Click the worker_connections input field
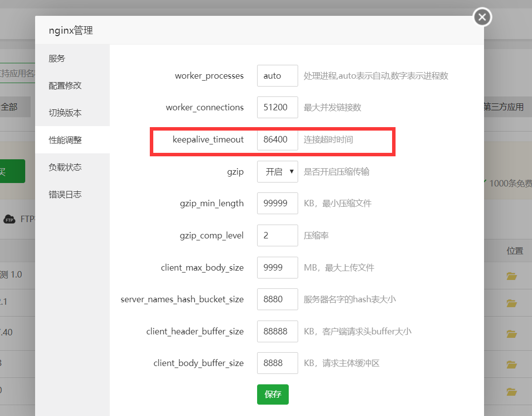This screenshot has height=416, width=532. [277, 107]
